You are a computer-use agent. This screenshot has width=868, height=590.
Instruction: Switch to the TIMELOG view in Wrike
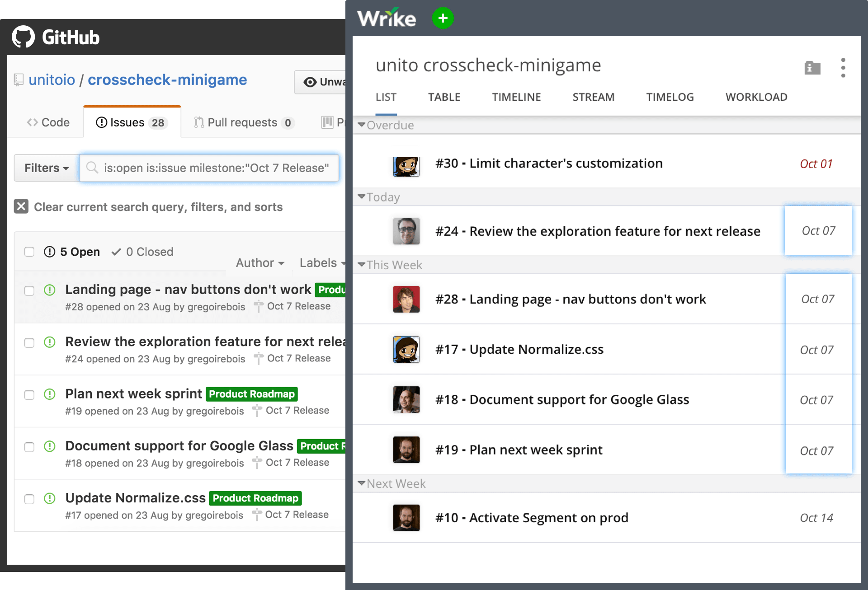[670, 97]
